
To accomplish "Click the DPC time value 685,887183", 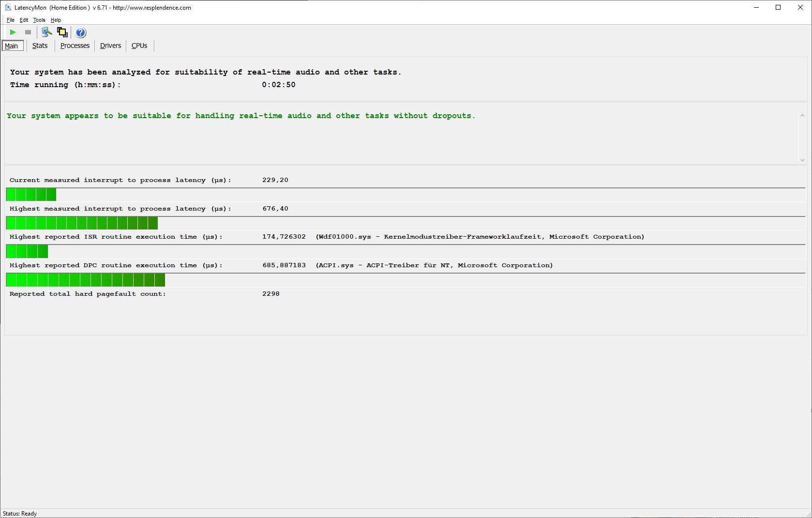I will pos(284,265).
